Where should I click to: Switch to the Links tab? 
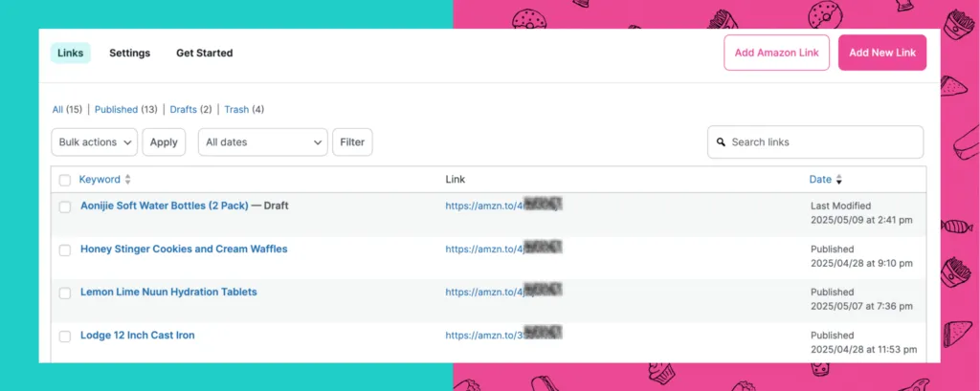pos(71,54)
